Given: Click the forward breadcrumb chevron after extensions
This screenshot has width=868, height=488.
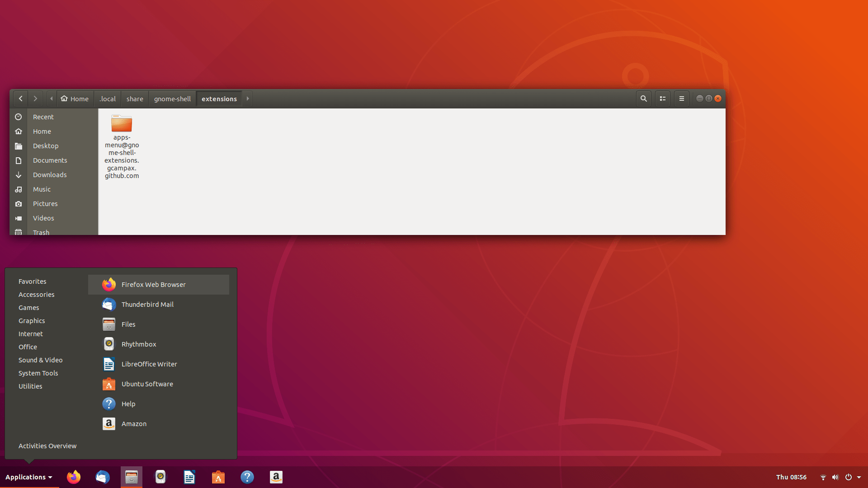Looking at the screenshot, I should [247, 99].
